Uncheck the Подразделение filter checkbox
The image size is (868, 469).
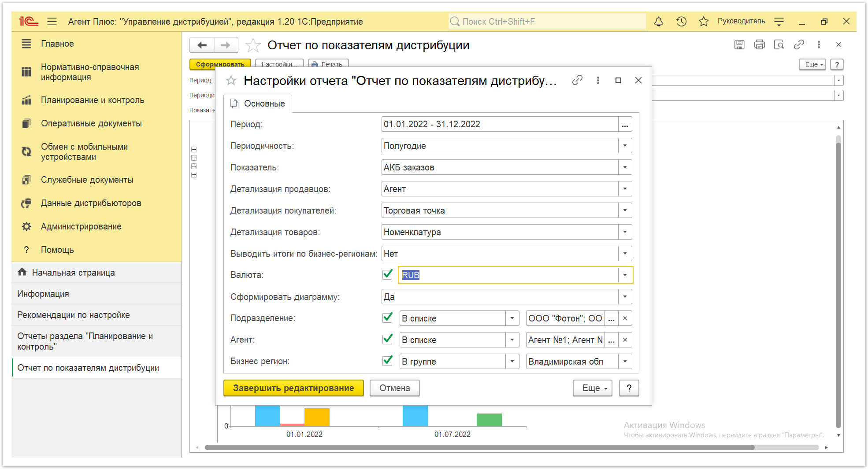coord(388,318)
